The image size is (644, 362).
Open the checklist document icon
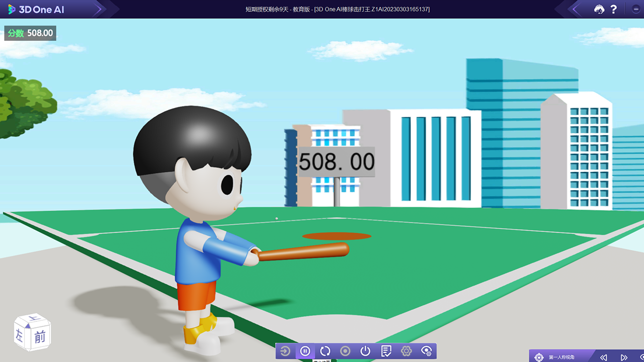tap(386, 351)
